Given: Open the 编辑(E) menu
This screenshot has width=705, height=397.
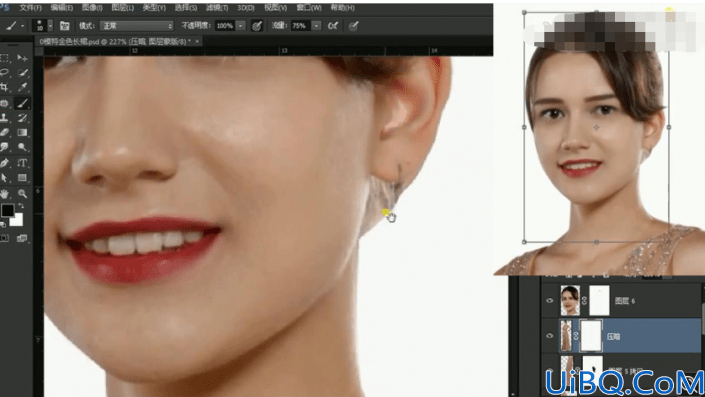Looking at the screenshot, I should tap(62, 8).
